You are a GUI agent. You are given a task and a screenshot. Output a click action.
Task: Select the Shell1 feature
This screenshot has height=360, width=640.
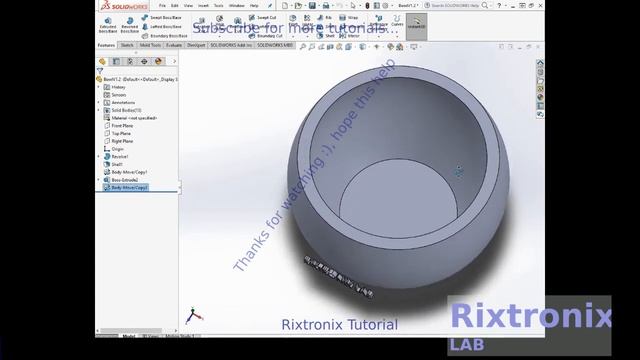point(113,164)
